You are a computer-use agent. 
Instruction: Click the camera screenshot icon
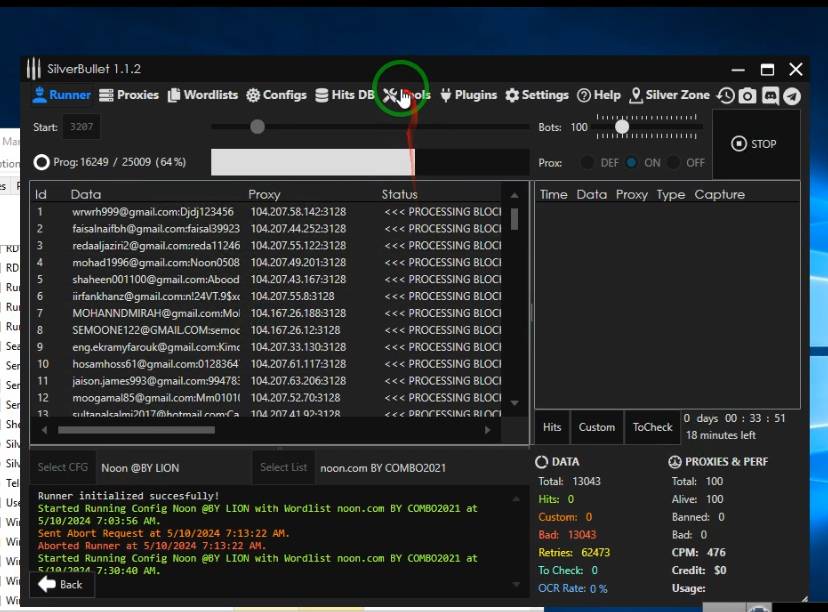(x=747, y=96)
